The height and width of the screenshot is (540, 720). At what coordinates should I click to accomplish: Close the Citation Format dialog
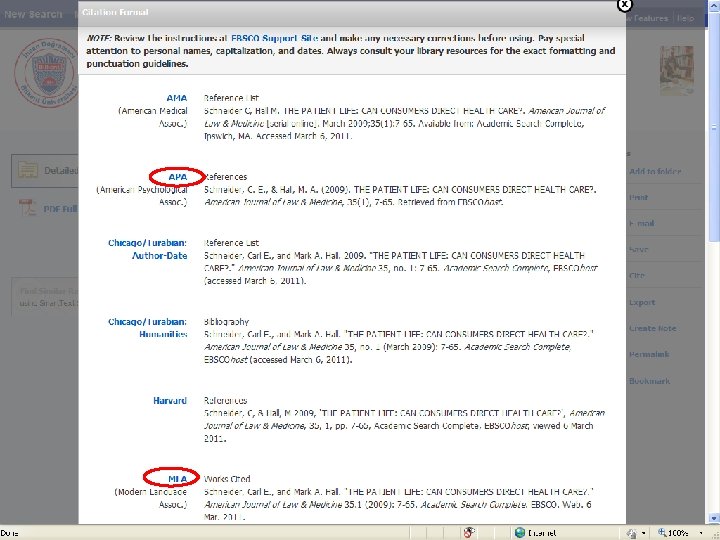[x=624, y=5]
